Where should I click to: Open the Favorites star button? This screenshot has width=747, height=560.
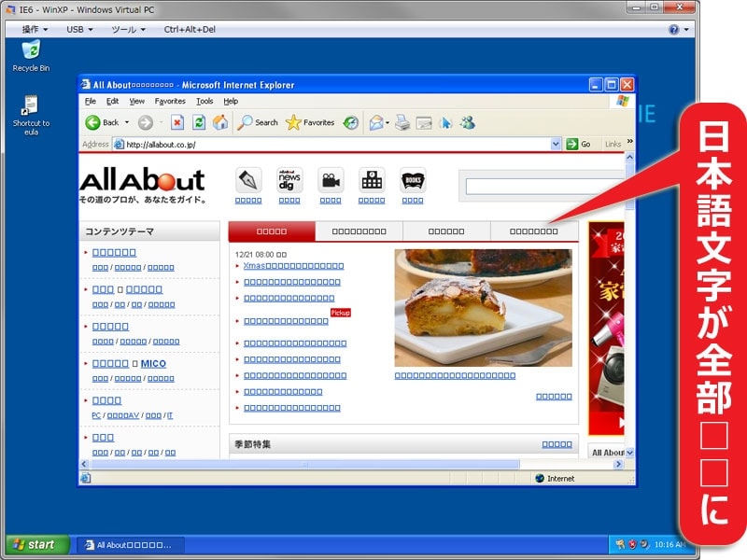click(309, 122)
